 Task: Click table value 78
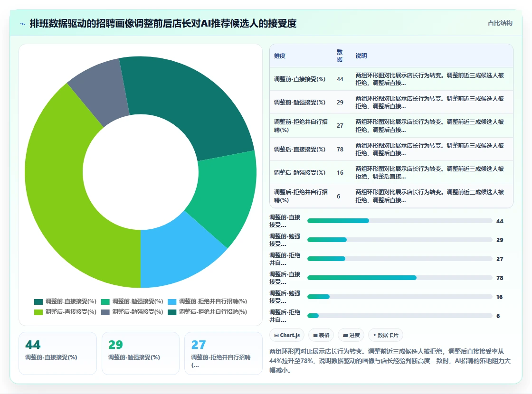340,150
